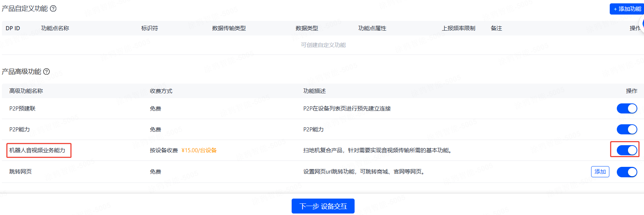644x215 pixels.
Task: Click the P2P在设备列表页进行预先建立连接 description
Action: (x=347, y=109)
